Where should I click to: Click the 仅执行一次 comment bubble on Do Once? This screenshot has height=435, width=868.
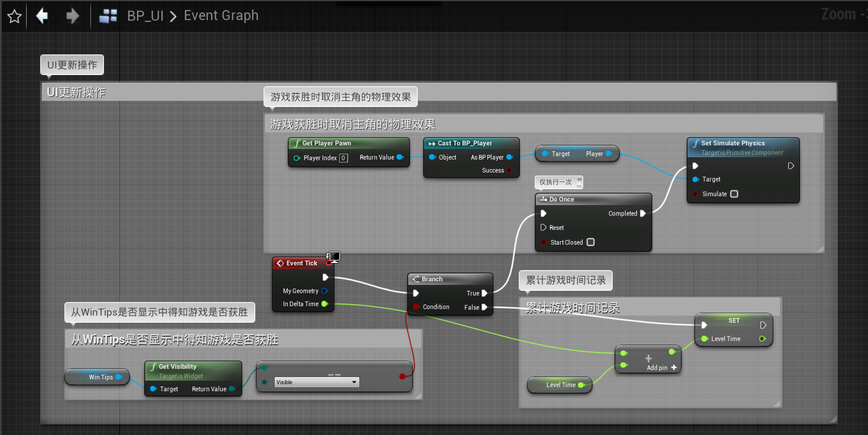[560, 182]
